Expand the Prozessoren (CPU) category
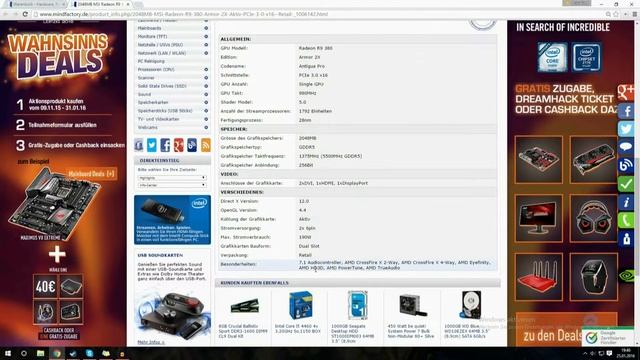This screenshot has height=360, width=640. [206, 70]
